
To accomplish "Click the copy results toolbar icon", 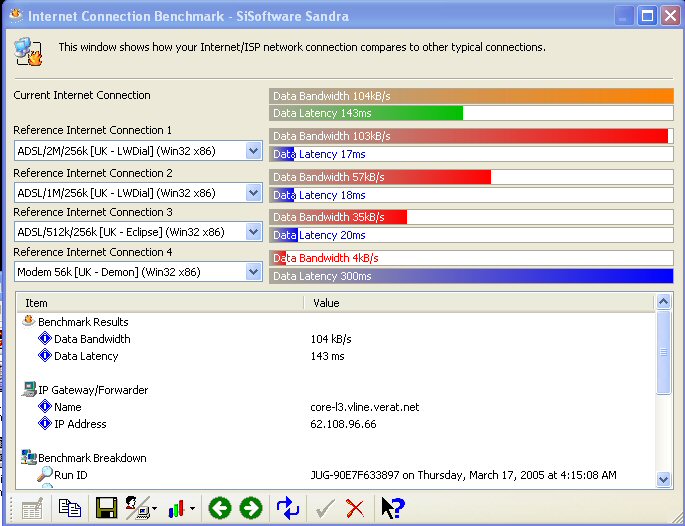I will 69,509.
